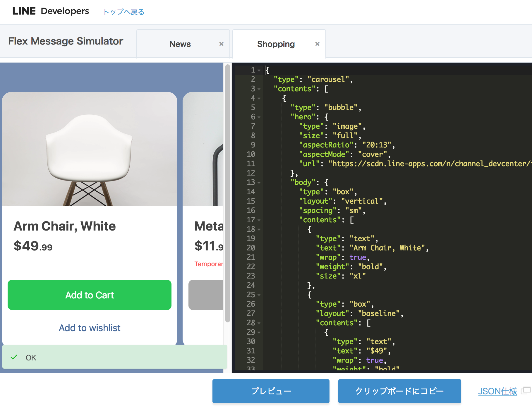
Task: Click the "sm" spacing value
Action: 353,210
